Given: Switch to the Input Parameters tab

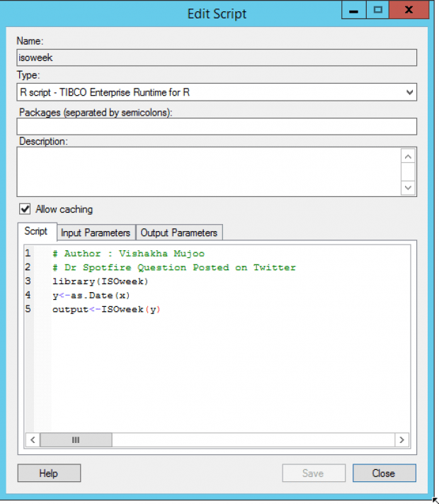Looking at the screenshot, I should tap(96, 233).
